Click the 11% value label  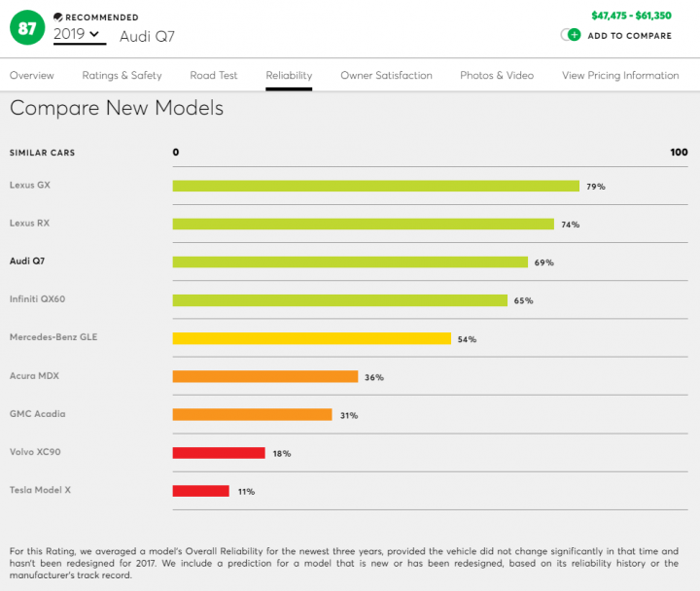point(246,492)
